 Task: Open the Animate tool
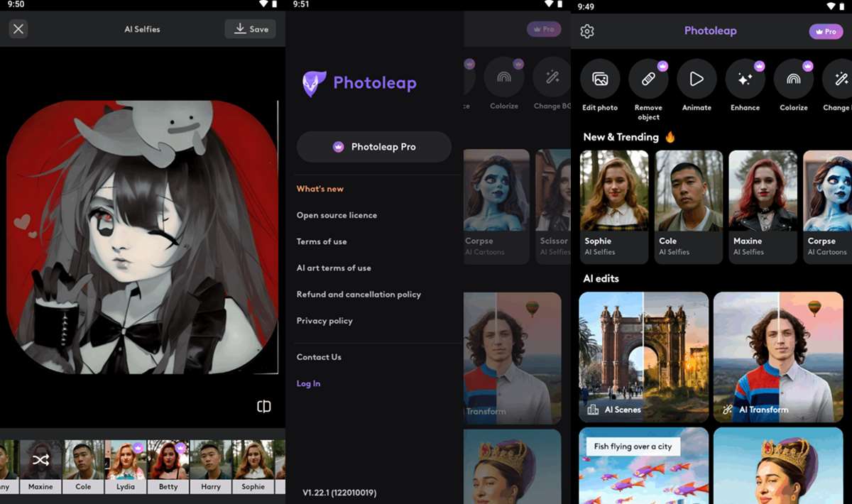click(697, 79)
